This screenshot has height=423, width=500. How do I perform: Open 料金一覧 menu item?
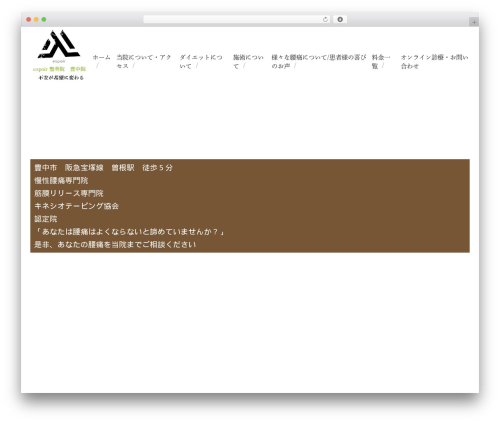pyautogui.click(x=381, y=62)
